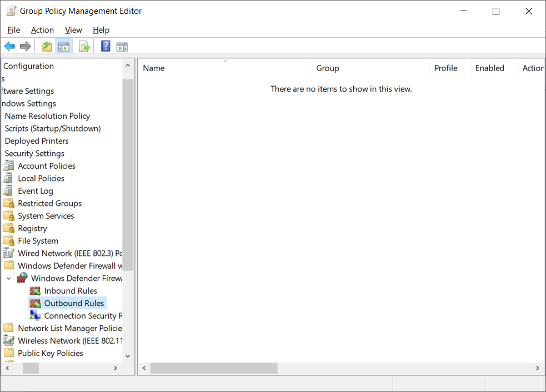546x392 pixels.
Task: Click results pane scroll right arrow
Action: pos(538,368)
